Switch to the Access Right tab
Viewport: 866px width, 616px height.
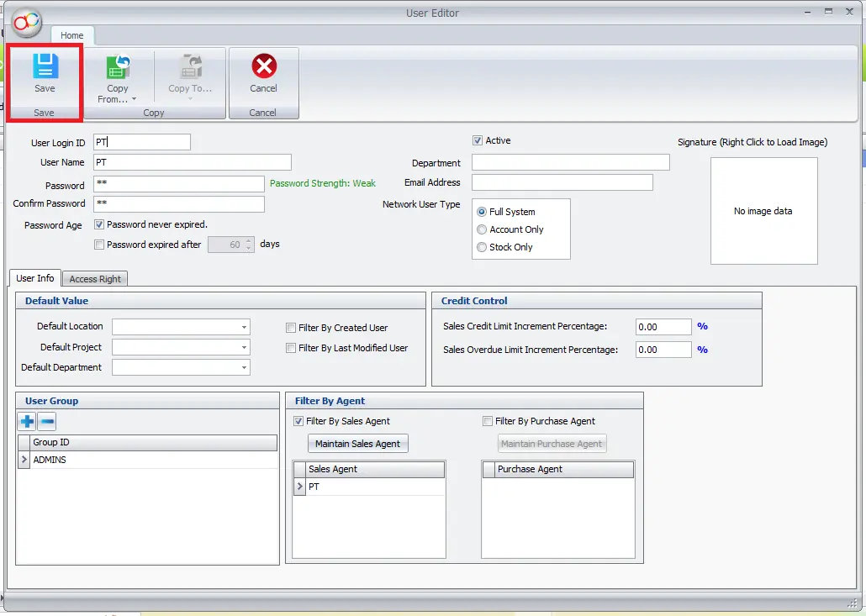point(94,278)
